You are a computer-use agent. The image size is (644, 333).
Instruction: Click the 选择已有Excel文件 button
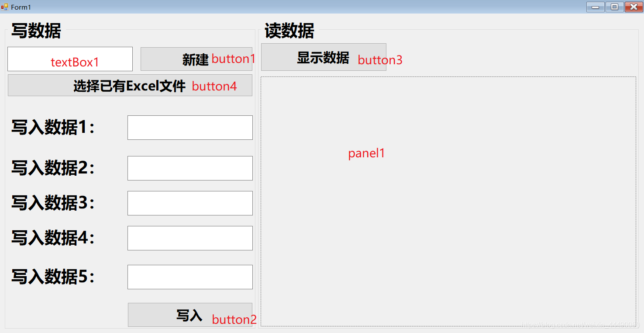[x=130, y=85]
